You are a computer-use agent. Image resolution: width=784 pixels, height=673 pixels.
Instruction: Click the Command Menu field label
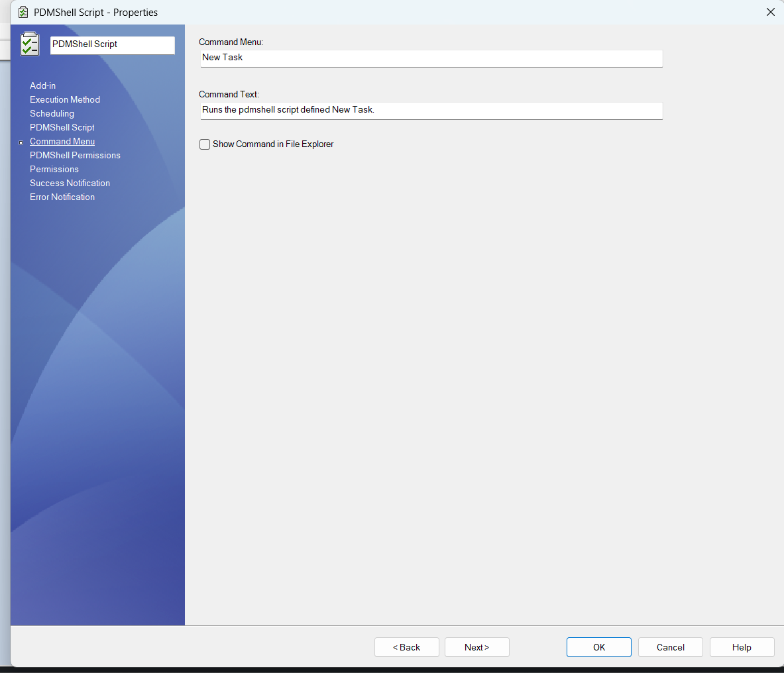[x=231, y=42]
